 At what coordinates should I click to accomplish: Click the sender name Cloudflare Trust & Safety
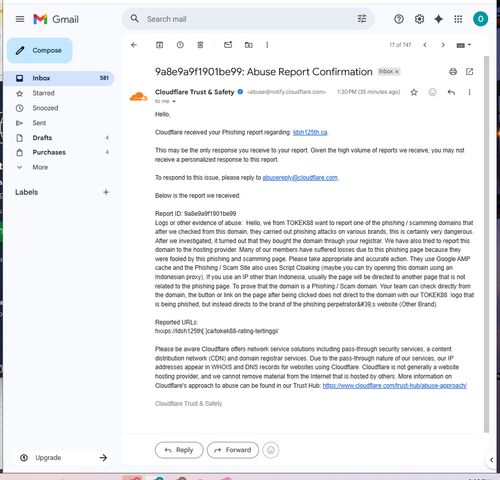[x=195, y=92]
